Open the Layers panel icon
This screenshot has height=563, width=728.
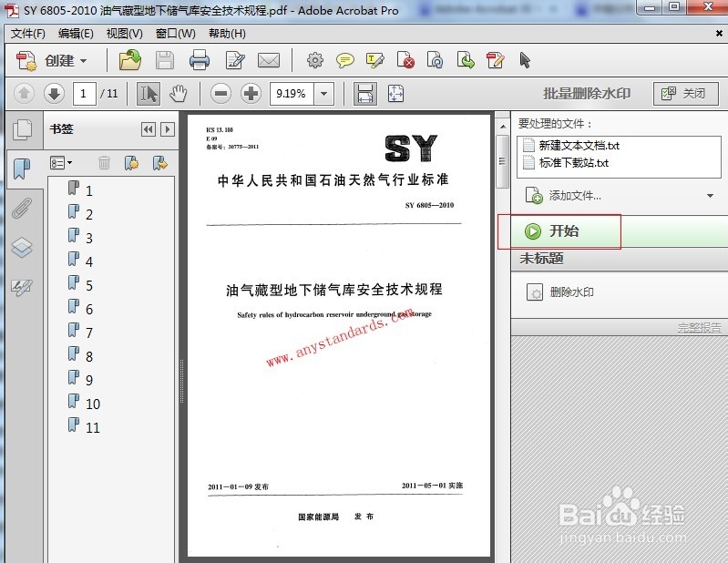pos(22,248)
